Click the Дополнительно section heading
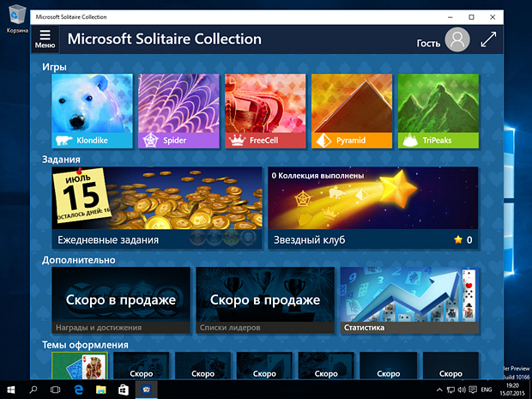Screen dimensions: 532x399 79,260
